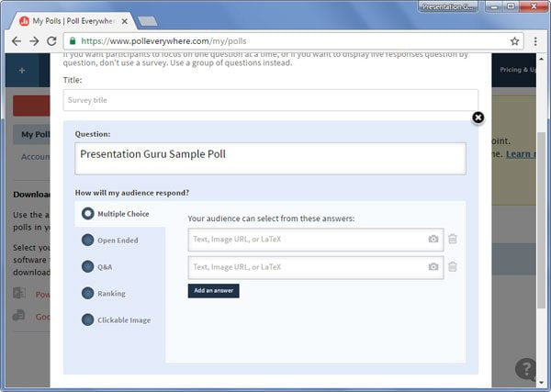
Task: Open the Chrome three-dot menu
Action: pos(535,41)
